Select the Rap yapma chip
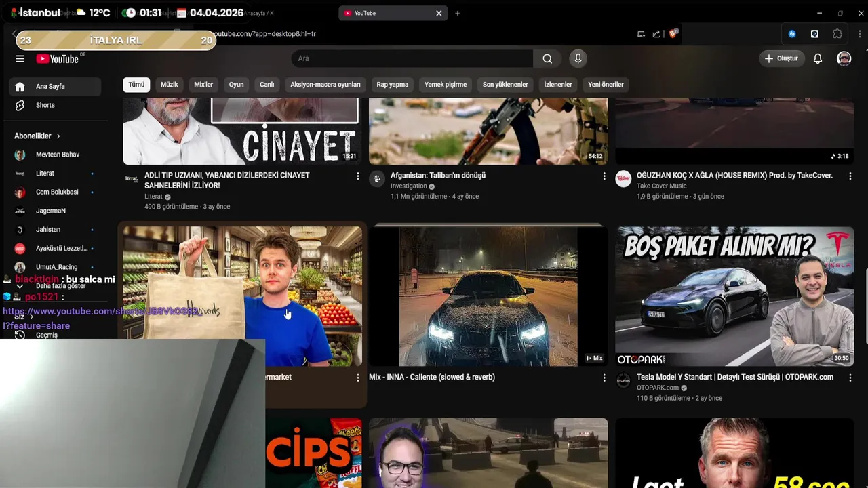Viewport: 868px width, 488px height. click(x=393, y=85)
